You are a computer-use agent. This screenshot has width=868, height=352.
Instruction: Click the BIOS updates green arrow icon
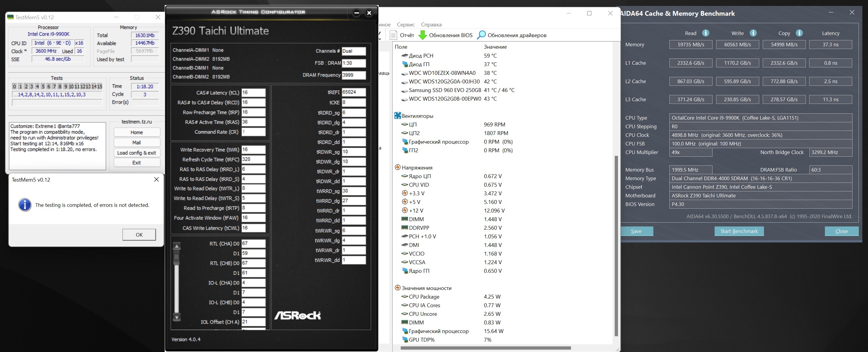422,35
